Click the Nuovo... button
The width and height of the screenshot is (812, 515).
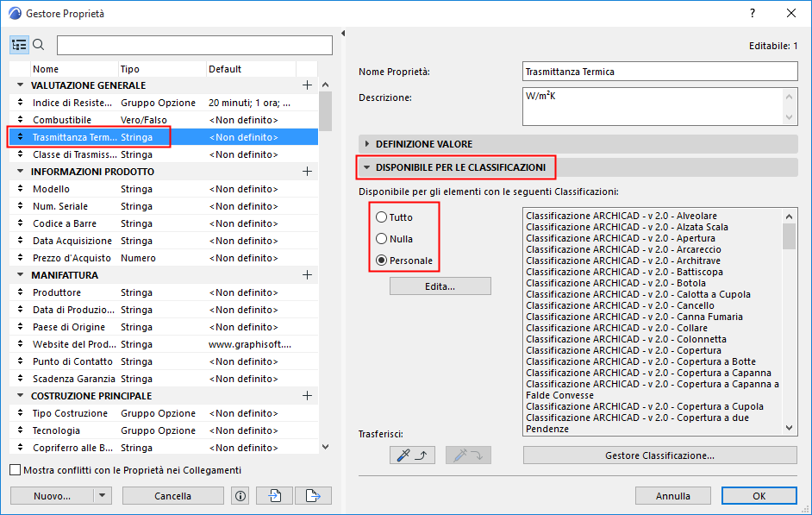point(52,496)
